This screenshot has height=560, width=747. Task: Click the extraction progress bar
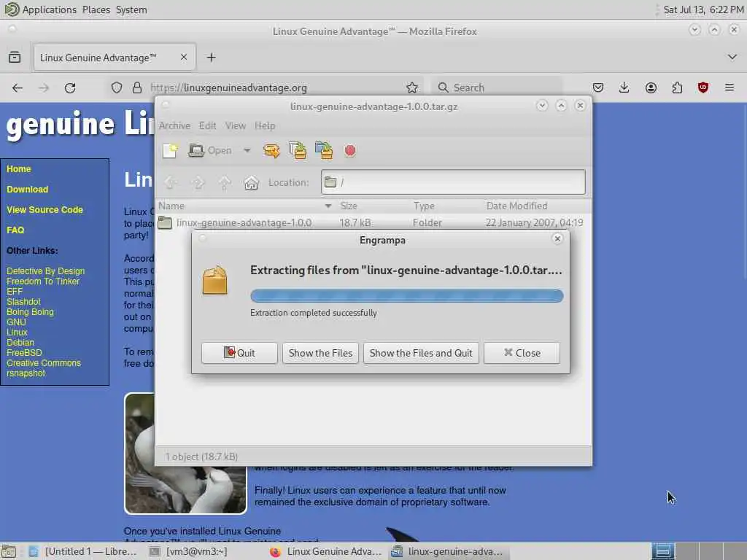coord(407,296)
